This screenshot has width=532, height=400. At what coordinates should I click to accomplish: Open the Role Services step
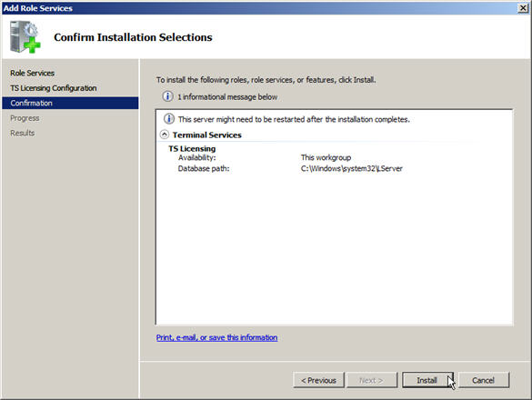(x=32, y=73)
